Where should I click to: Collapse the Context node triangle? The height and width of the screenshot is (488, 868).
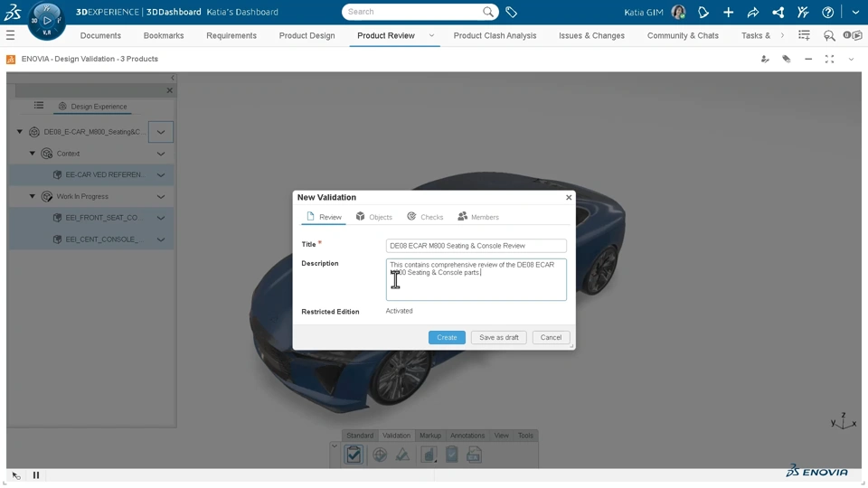click(x=33, y=154)
